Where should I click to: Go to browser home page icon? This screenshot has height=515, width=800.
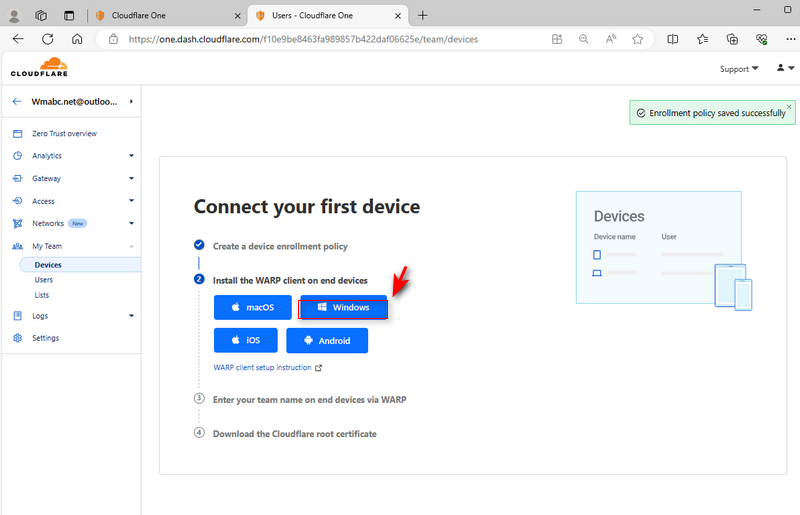pyautogui.click(x=77, y=39)
